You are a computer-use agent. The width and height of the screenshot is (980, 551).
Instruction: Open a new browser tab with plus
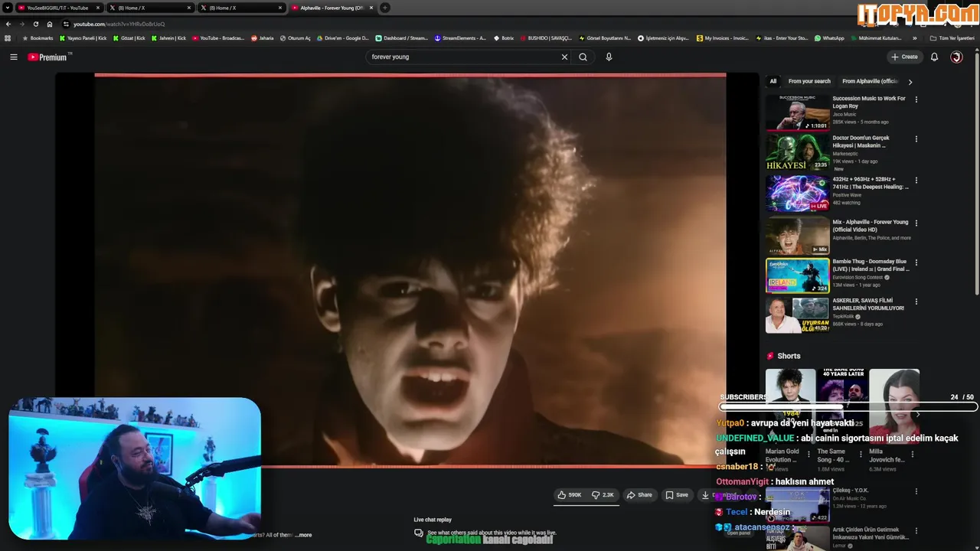(x=385, y=8)
